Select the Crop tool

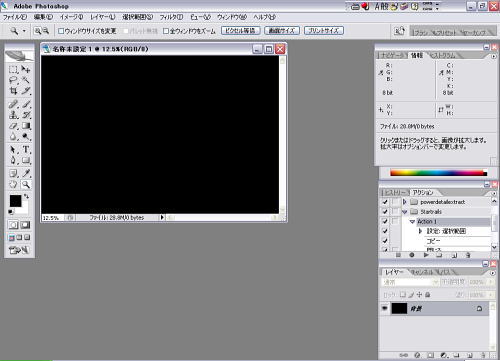[x=13, y=91]
